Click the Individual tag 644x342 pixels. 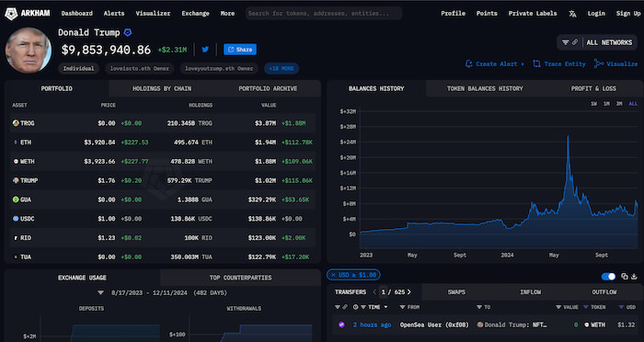(78, 69)
